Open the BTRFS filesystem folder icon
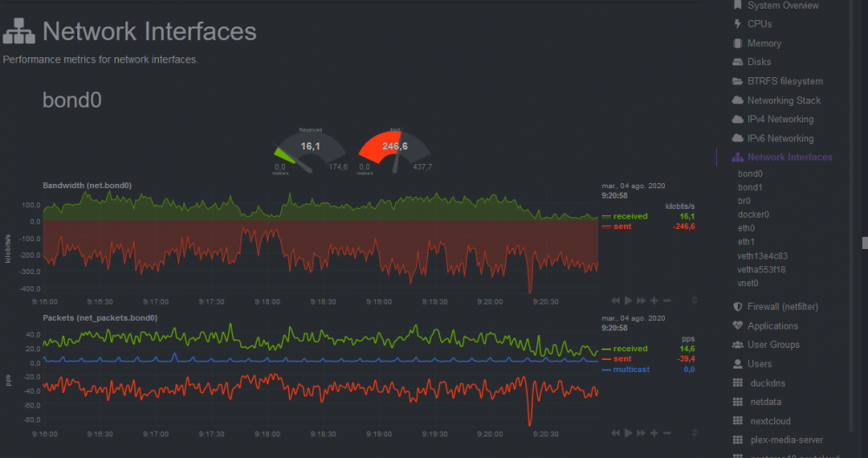The image size is (868, 458). tap(737, 82)
